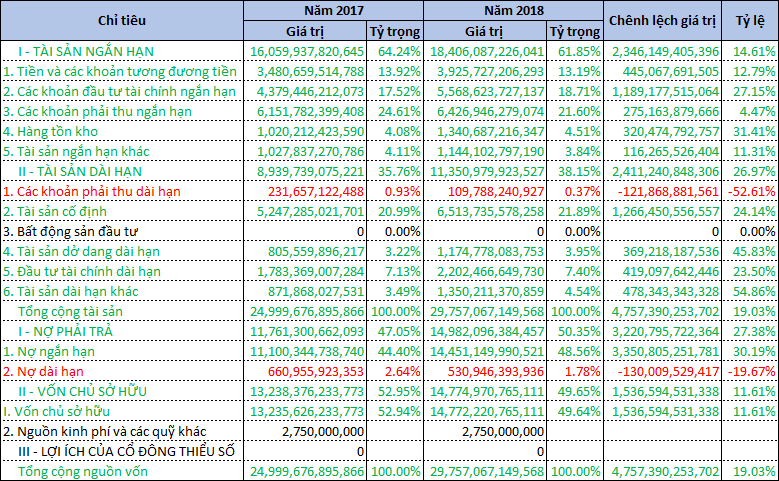Viewport: 779px width, 481px height.
Task: Select the red -52.61% cell
Action: [x=752, y=191]
